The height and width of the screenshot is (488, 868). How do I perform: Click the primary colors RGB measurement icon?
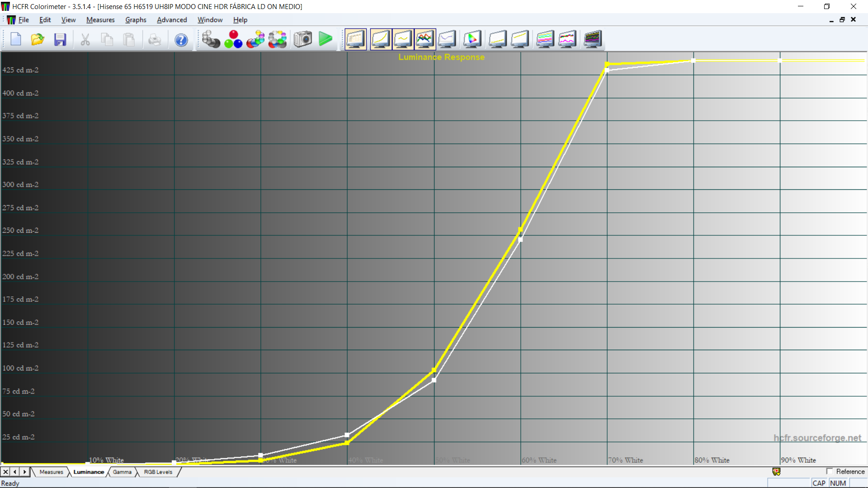click(233, 39)
